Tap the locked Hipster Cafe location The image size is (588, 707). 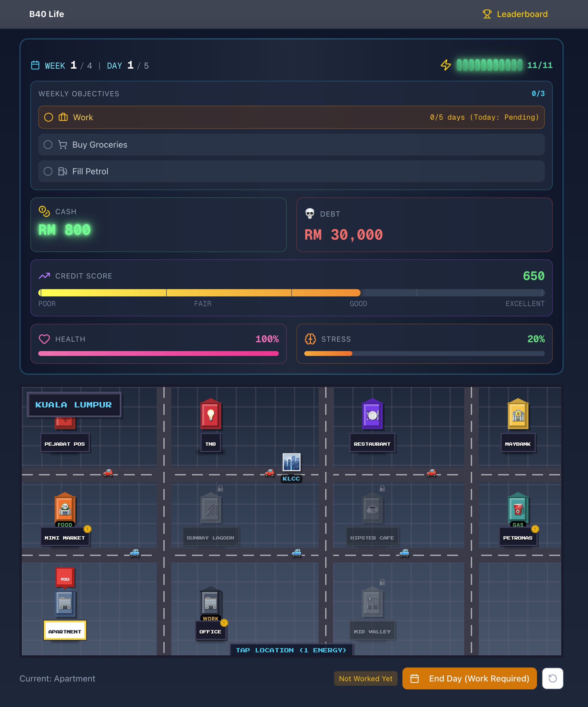tap(372, 509)
